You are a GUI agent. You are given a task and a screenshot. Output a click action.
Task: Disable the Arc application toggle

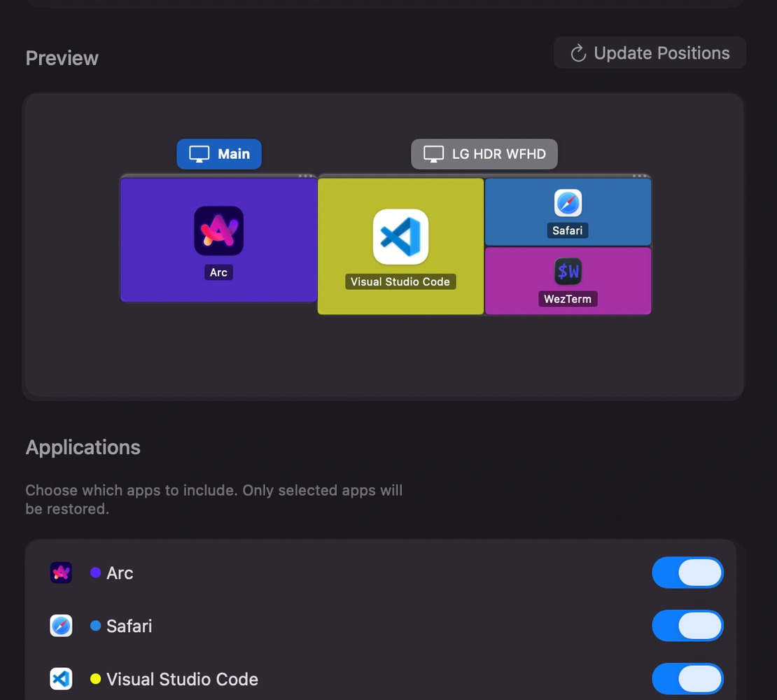(688, 573)
